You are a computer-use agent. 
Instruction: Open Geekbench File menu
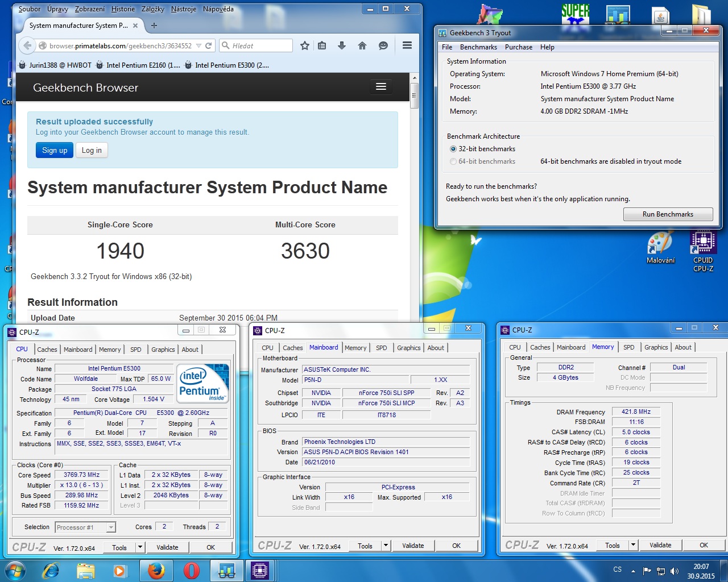(447, 47)
